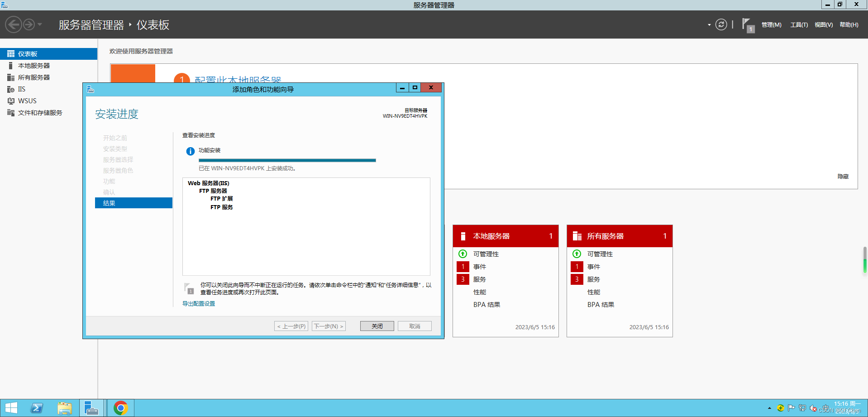Click the notification flag icon in the wizard note
The height and width of the screenshot is (417, 868).
pyautogui.click(x=190, y=288)
